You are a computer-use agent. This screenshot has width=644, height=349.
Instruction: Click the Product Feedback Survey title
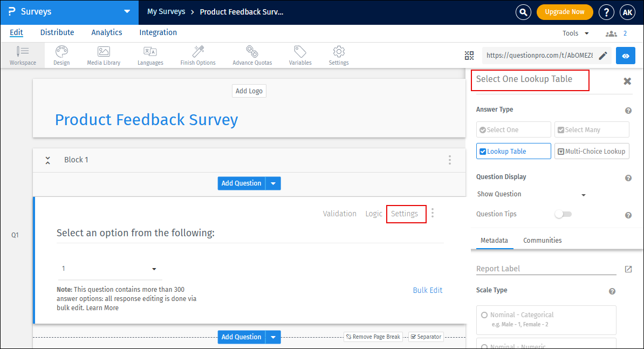point(147,120)
